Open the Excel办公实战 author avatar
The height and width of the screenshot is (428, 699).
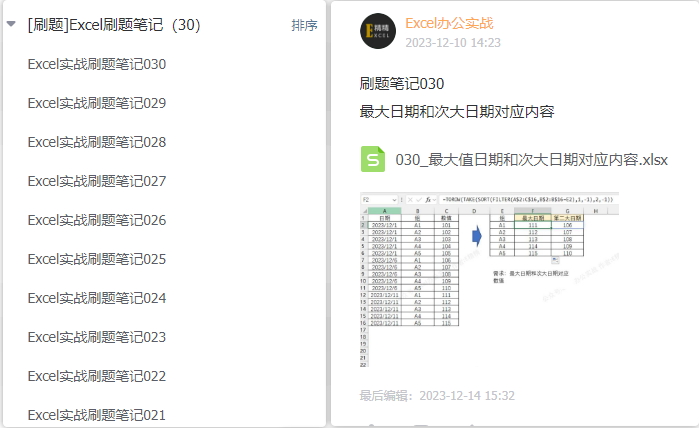point(378,31)
